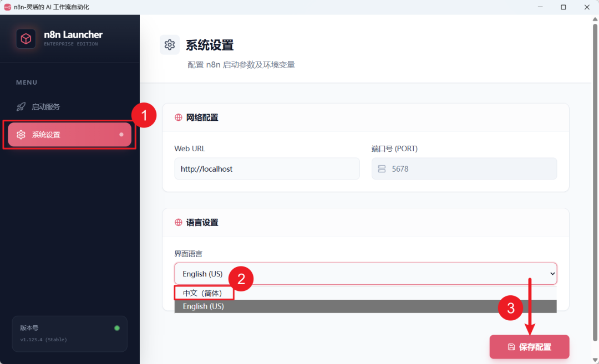The image size is (599, 364).
Task: Click the green status dot in version card
Action: 117,328
